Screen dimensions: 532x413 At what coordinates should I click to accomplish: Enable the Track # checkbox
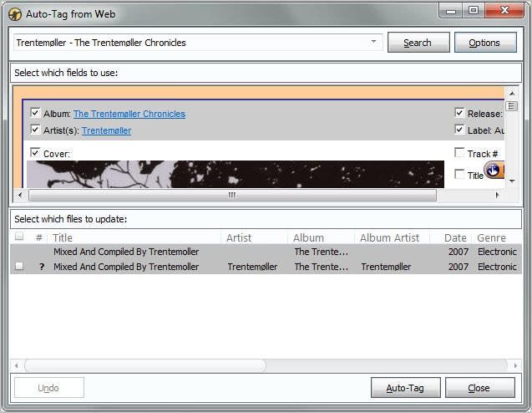click(459, 152)
